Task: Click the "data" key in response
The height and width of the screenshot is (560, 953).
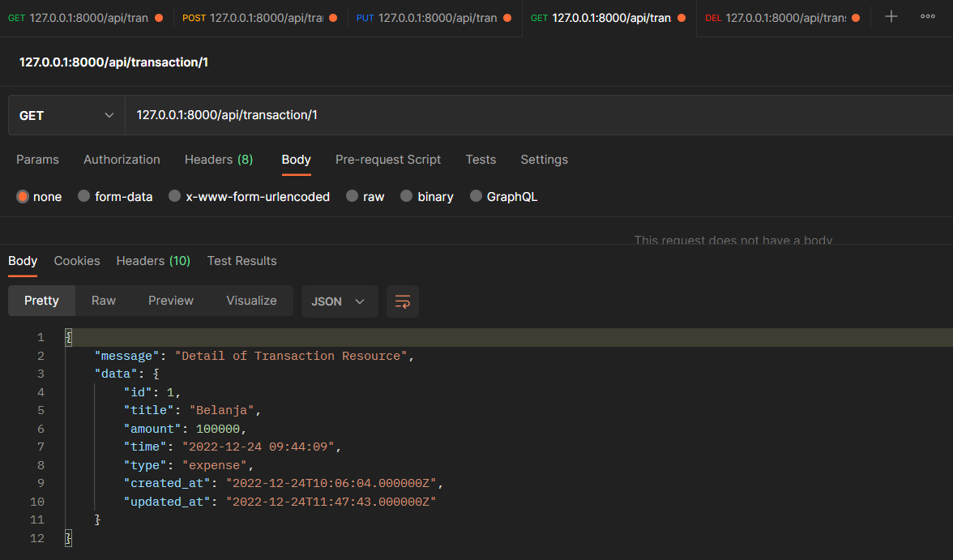Action: (115, 374)
